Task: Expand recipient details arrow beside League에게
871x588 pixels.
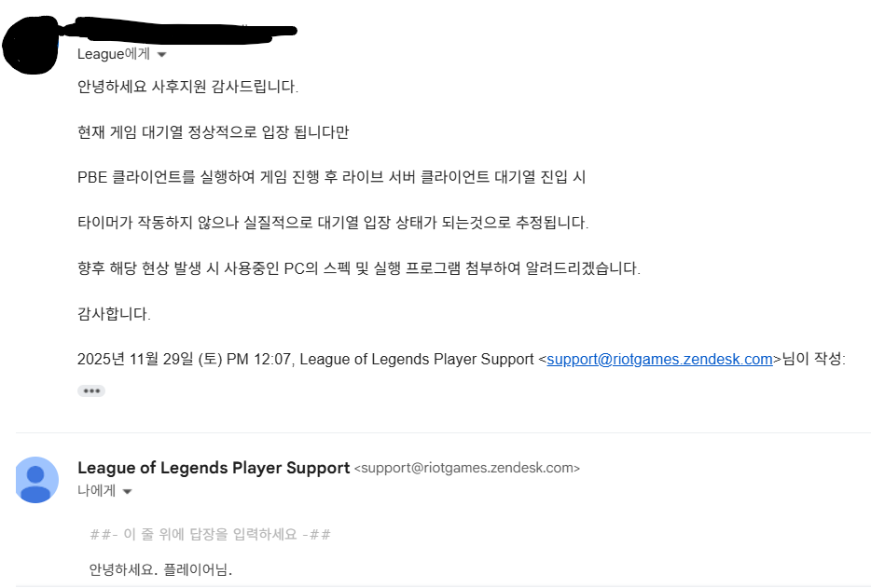Action: 161,54
